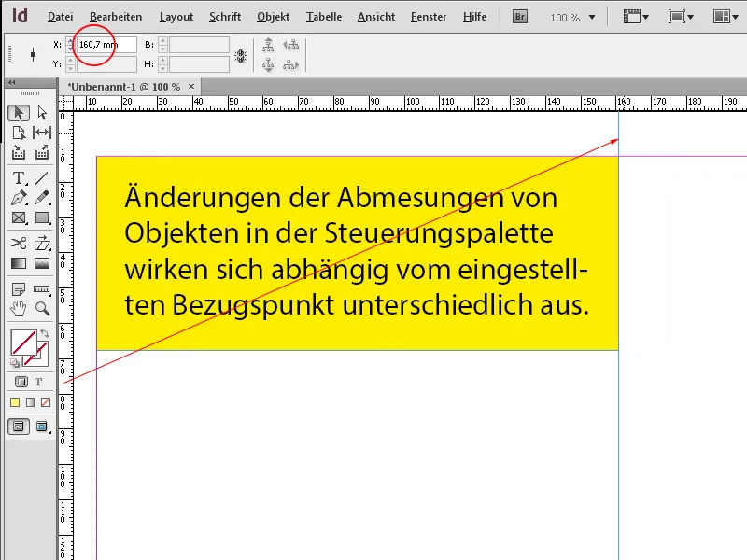Select the Pen tool

point(19,198)
